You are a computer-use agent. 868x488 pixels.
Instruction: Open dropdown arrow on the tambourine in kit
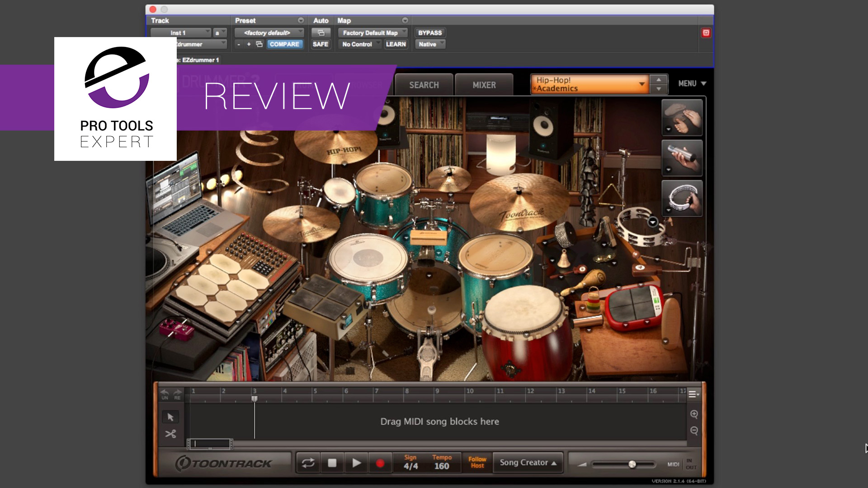pyautogui.click(x=652, y=221)
